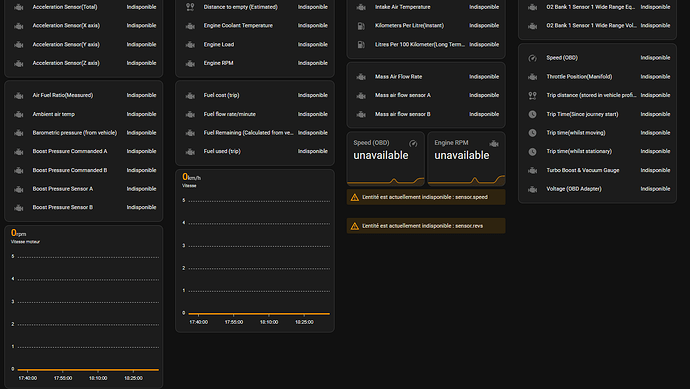This screenshot has height=389, width=690.
Task: Click the gauge icon in Speed (OBD) unavailable card
Action: click(x=413, y=143)
